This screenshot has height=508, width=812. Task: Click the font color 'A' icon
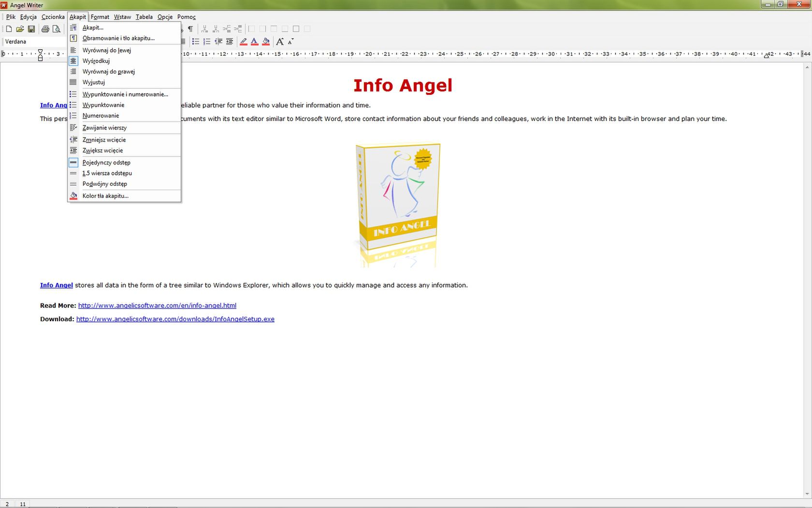(255, 42)
